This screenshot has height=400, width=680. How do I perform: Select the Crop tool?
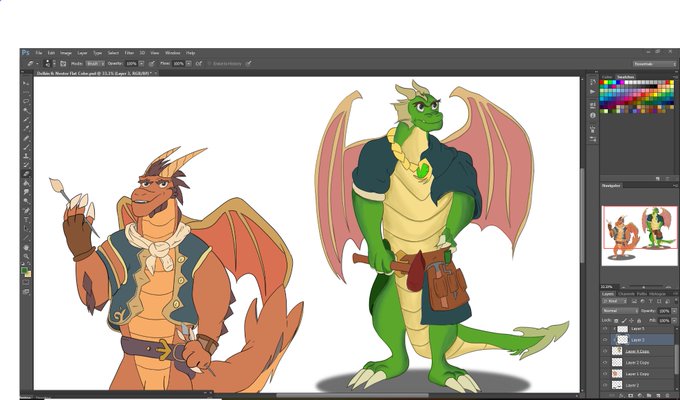(x=26, y=119)
